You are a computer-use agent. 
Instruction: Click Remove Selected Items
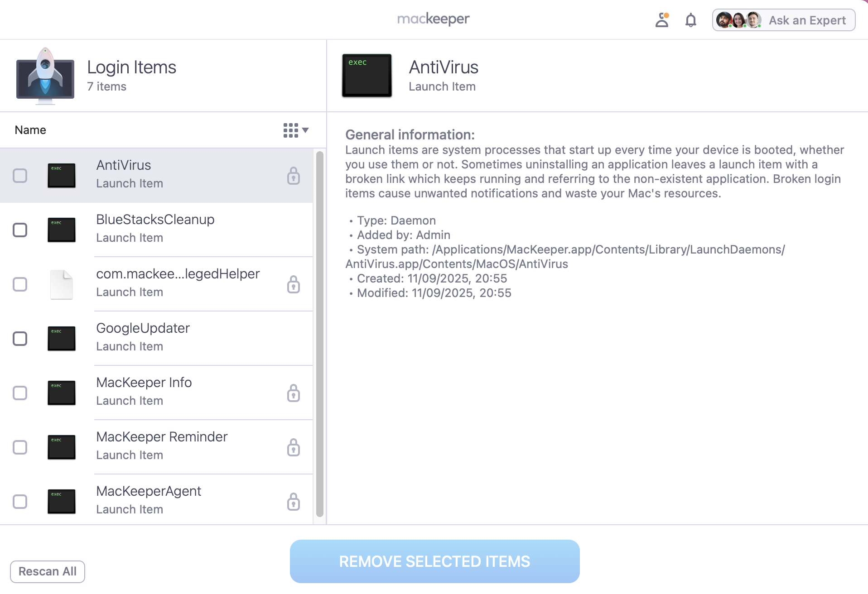(434, 561)
